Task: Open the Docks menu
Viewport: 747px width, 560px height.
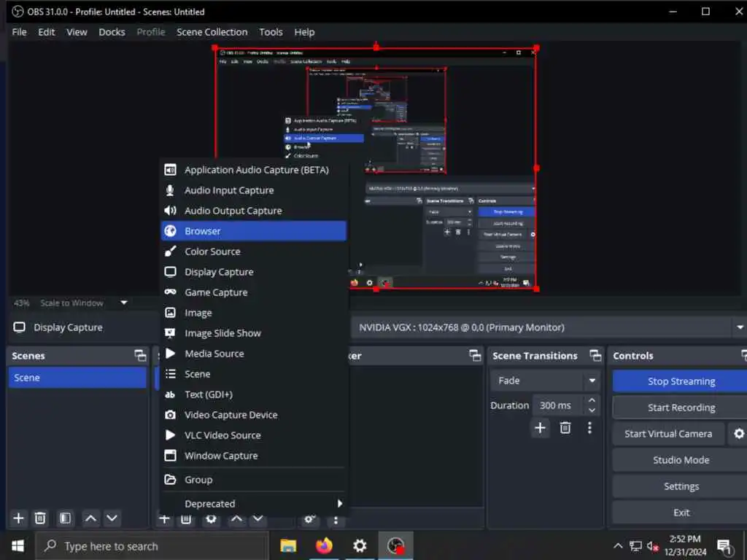Action: (x=112, y=32)
